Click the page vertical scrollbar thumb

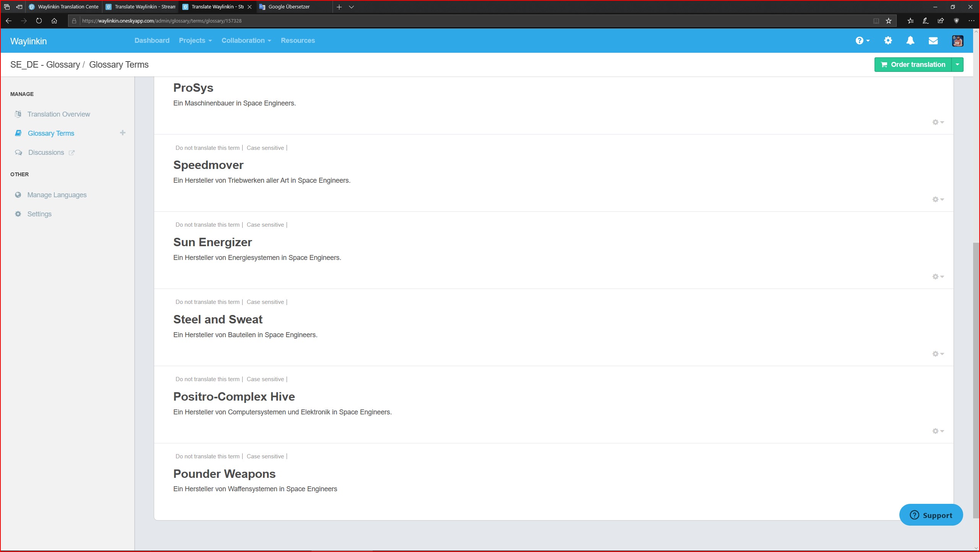(x=976, y=380)
